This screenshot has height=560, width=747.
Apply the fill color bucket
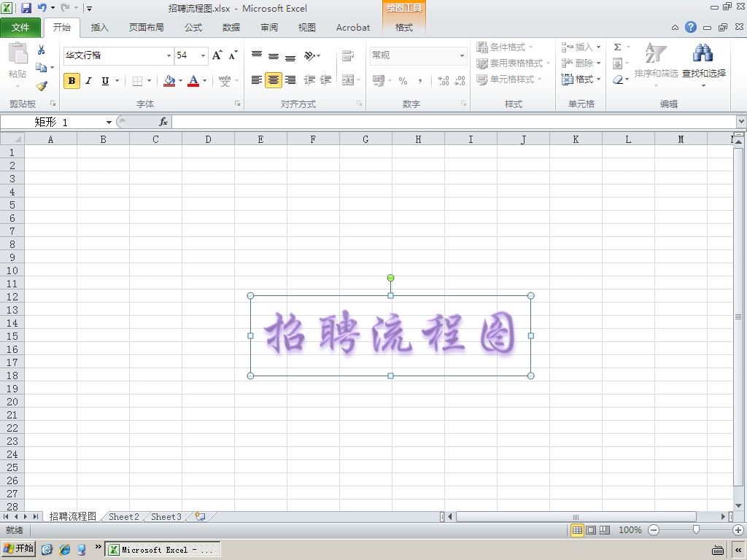(x=169, y=80)
